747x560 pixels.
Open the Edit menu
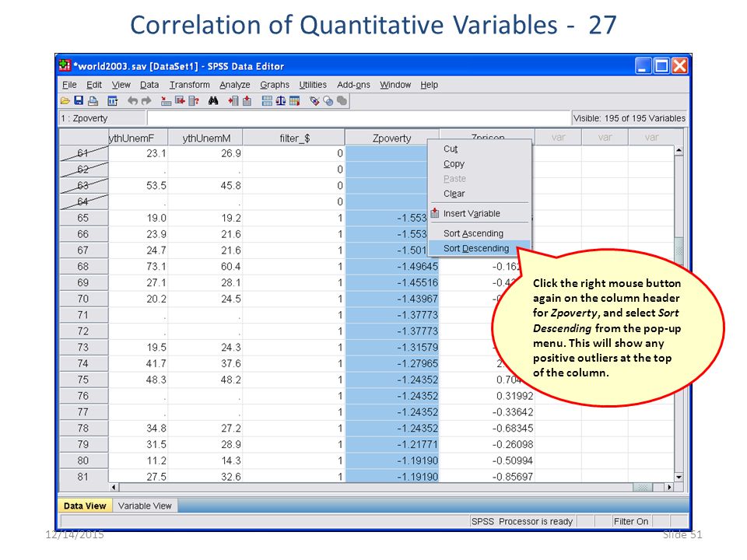(x=94, y=85)
